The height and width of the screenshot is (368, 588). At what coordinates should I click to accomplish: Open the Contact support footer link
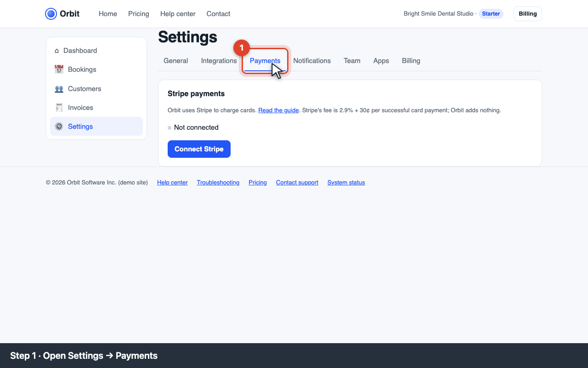pos(297,183)
